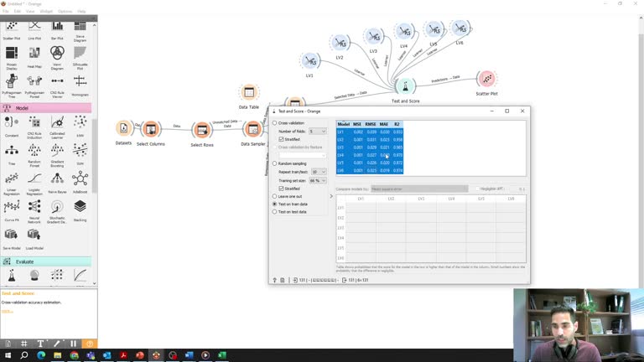Select the Tree model widget
Screen dimensions: 644x362
coord(12,154)
